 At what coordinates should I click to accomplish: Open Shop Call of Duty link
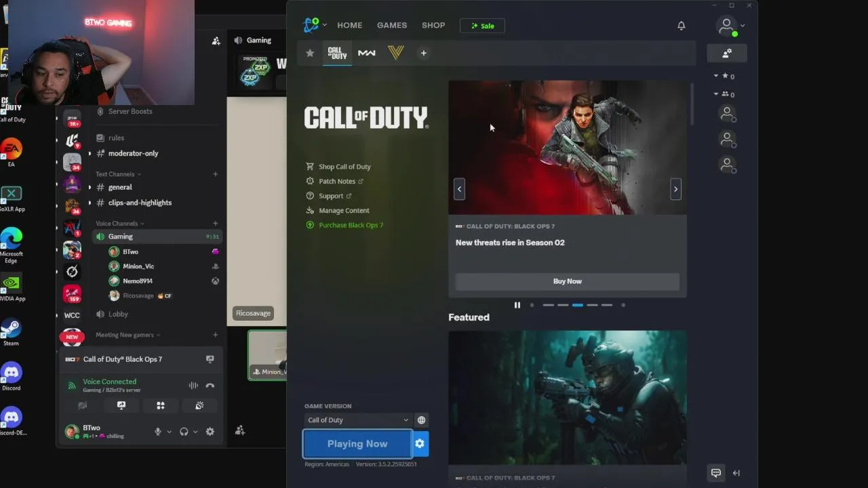pyautogui.click(x=338, y=167)
